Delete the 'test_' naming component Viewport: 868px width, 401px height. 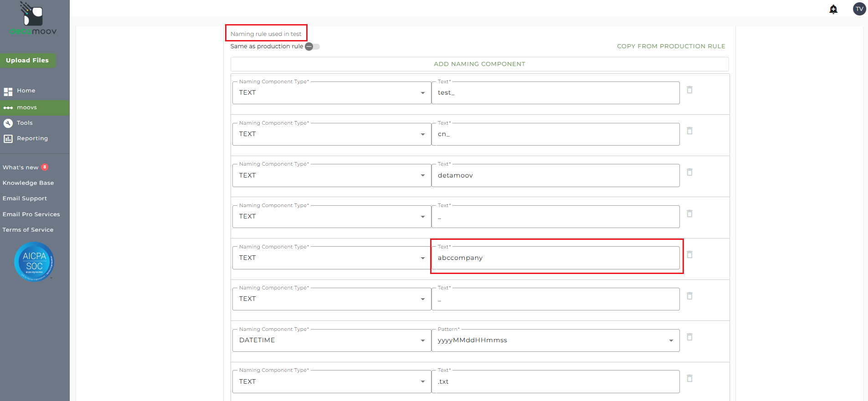[690, 90]
